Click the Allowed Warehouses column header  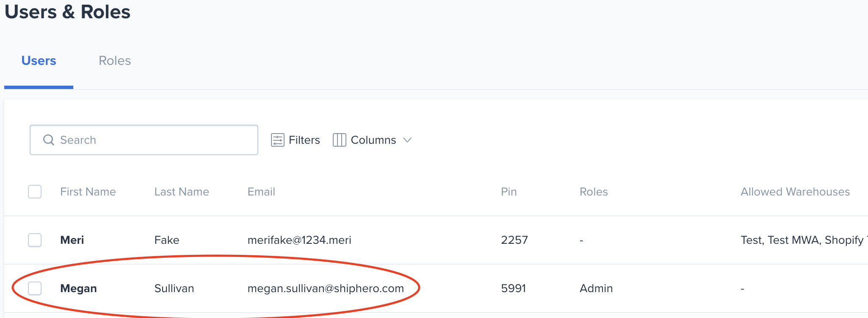795,192
